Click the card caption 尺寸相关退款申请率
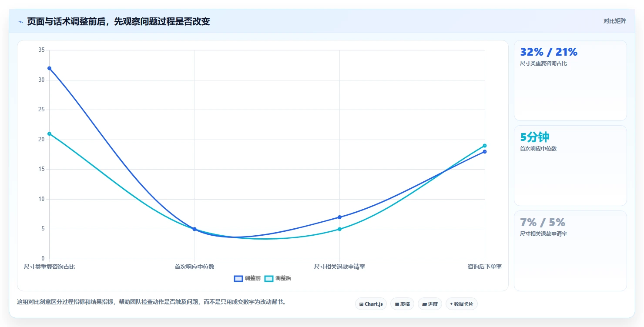 coord(543,234)
